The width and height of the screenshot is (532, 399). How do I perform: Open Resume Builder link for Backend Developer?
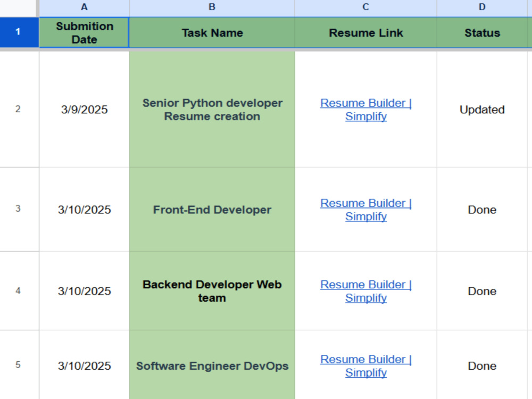[x=366, y=291]
